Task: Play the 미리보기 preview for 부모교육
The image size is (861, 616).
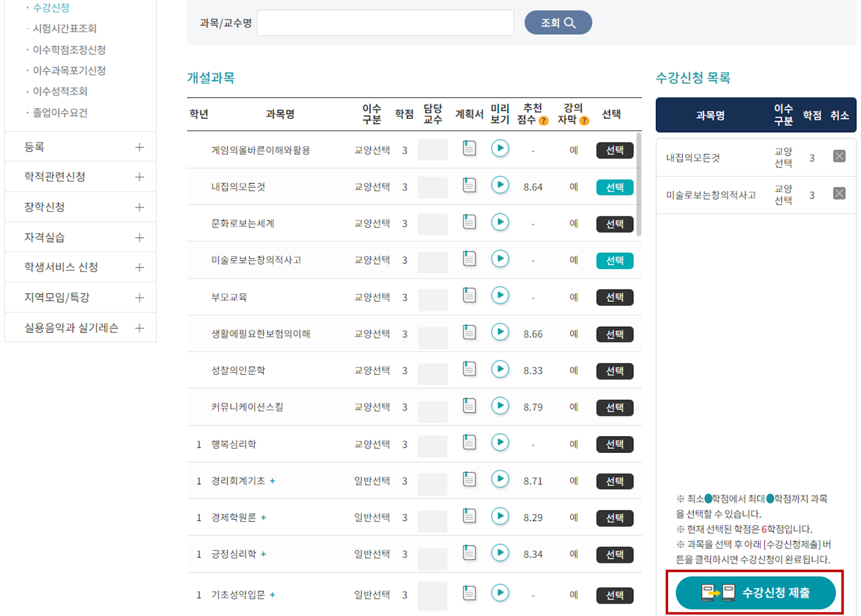Action: point(499,296)
